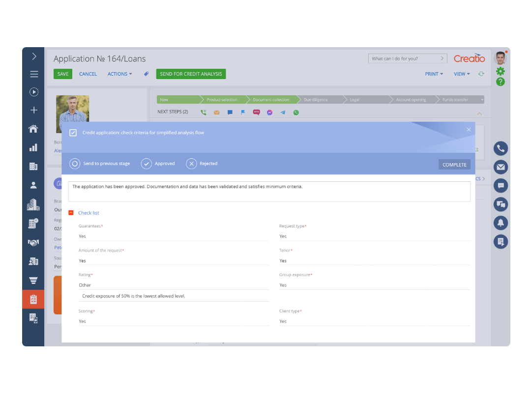Open the View dropdown menu
Screen dimensions: 532x393
pos(462,74)
